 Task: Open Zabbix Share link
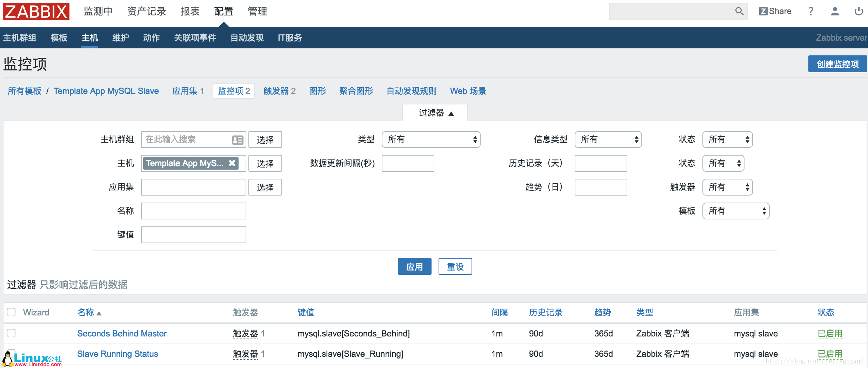[775, 11]
